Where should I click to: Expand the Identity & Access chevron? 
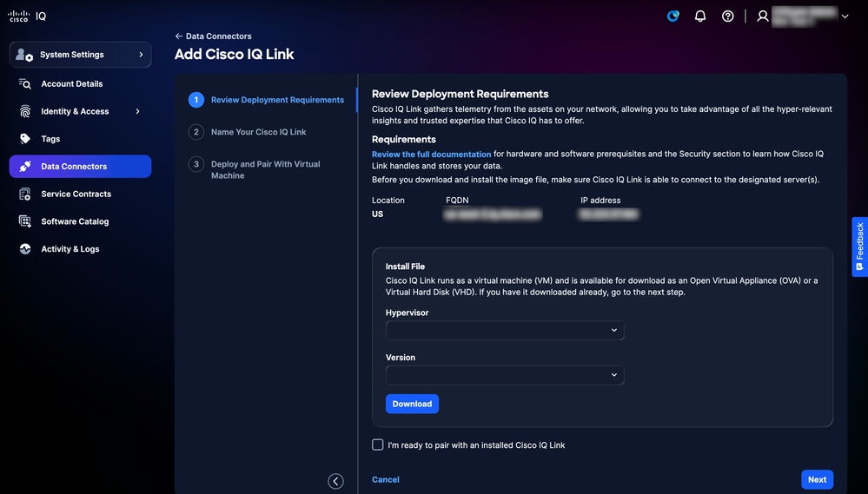[x=138, y=111]
